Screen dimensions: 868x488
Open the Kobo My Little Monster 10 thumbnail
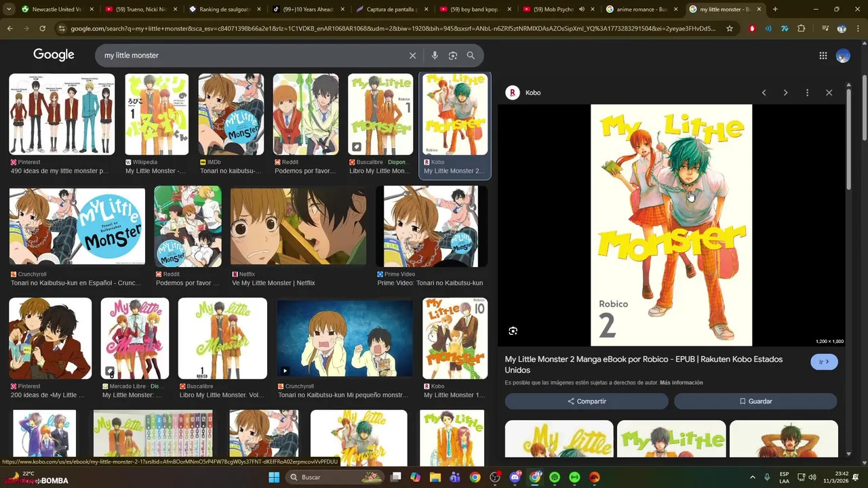click(x=455, y=338)
